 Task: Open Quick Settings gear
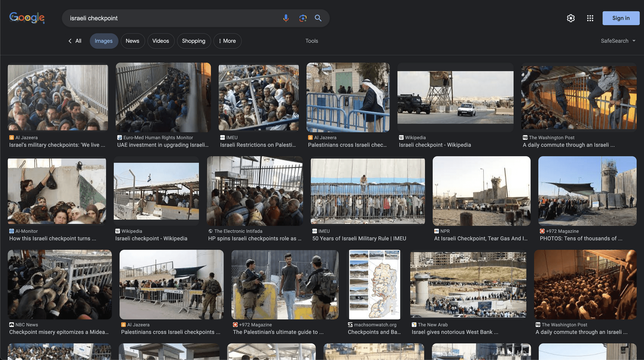pyautogui.click(x=571, y=18)
